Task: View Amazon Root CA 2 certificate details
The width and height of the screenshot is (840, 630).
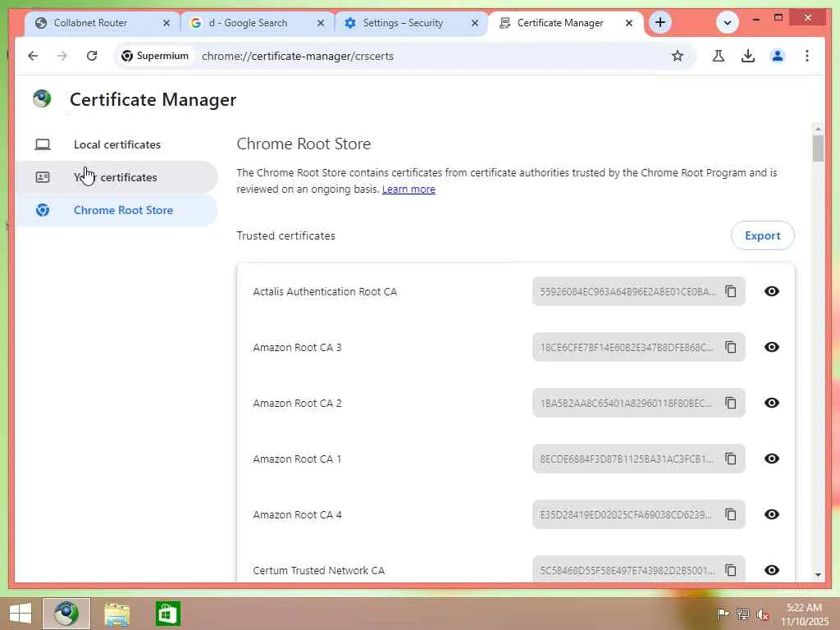Action: 771,403
